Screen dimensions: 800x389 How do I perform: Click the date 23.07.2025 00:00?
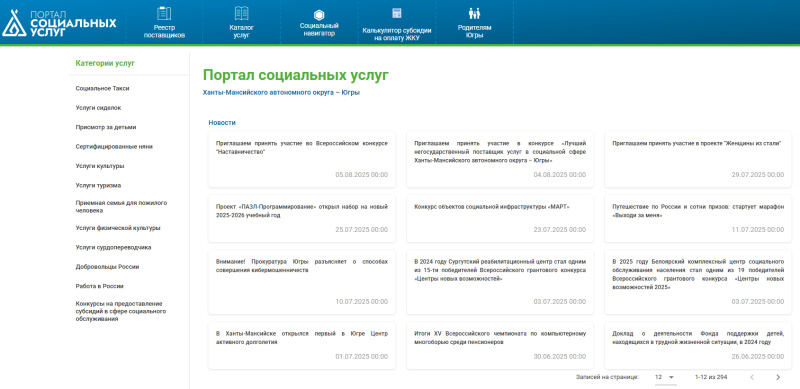[x=560, y=230]
